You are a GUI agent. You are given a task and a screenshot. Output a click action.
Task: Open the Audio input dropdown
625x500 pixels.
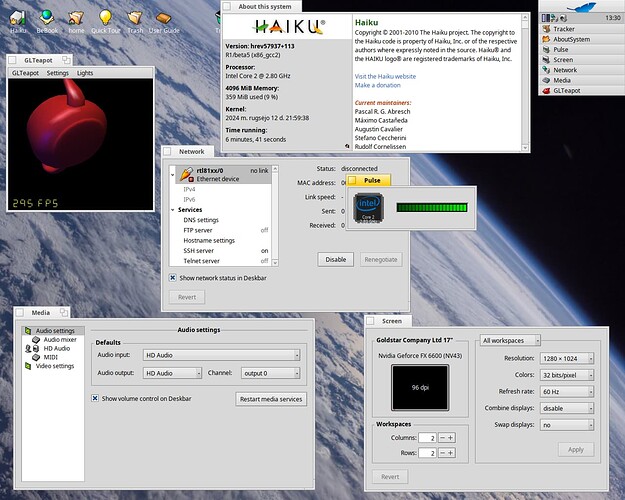(221, 354)
